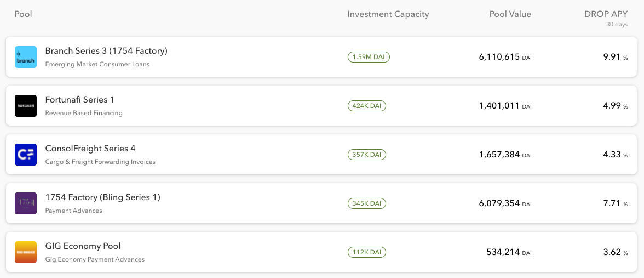
Task: Sort by the Investment Capacity column header
Action: click(x=388, y=14)
